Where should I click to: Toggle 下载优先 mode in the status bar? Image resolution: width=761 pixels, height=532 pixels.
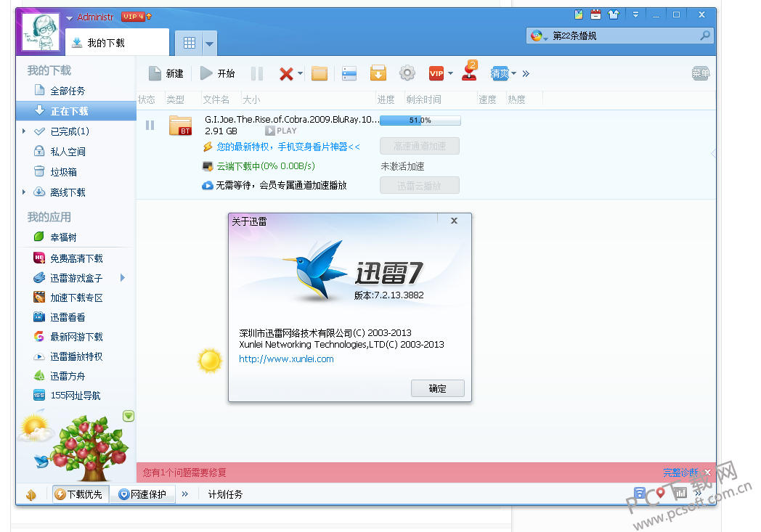tap(81, 494)
